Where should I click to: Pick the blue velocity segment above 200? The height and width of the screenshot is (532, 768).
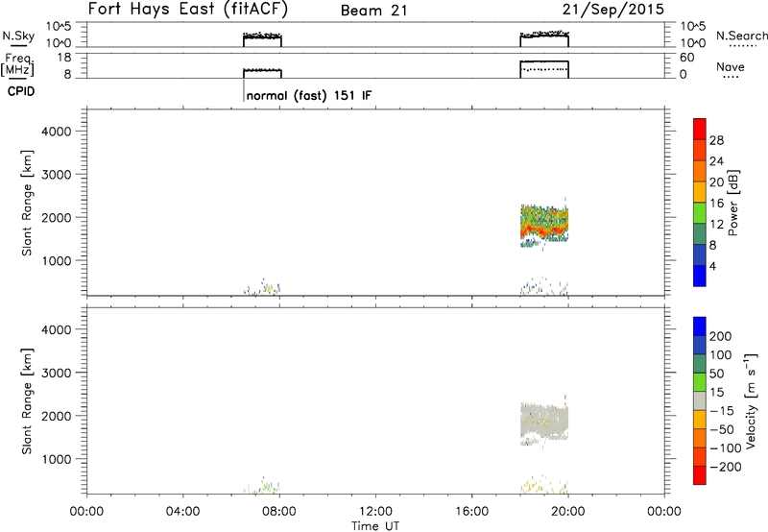(x=700, y=326)
